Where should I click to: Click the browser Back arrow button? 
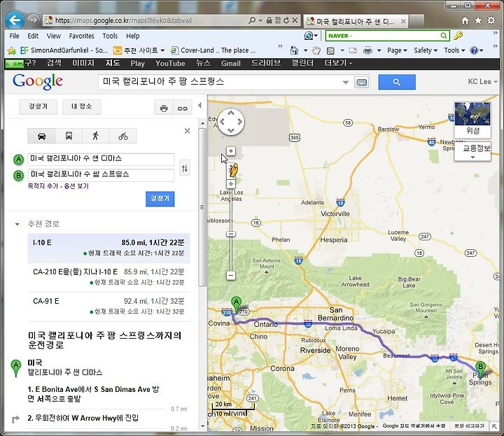pos(15,20)
